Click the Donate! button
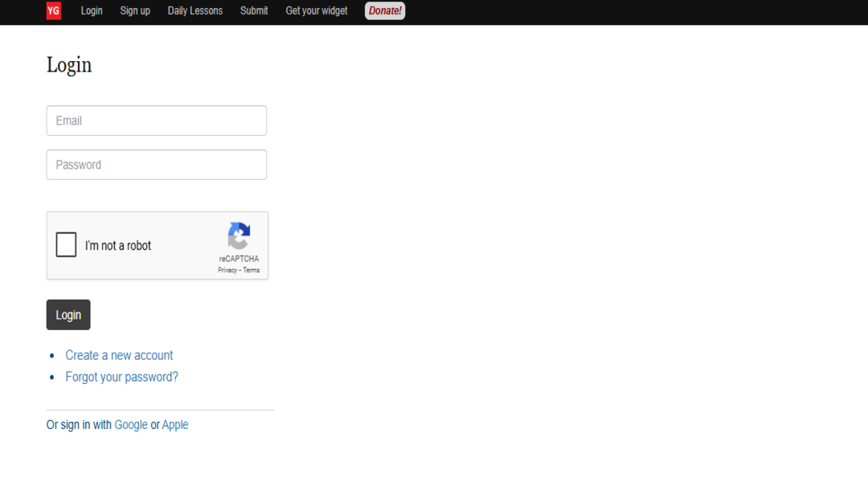This screenshot has height=482, width=868. tap(385, 10)
